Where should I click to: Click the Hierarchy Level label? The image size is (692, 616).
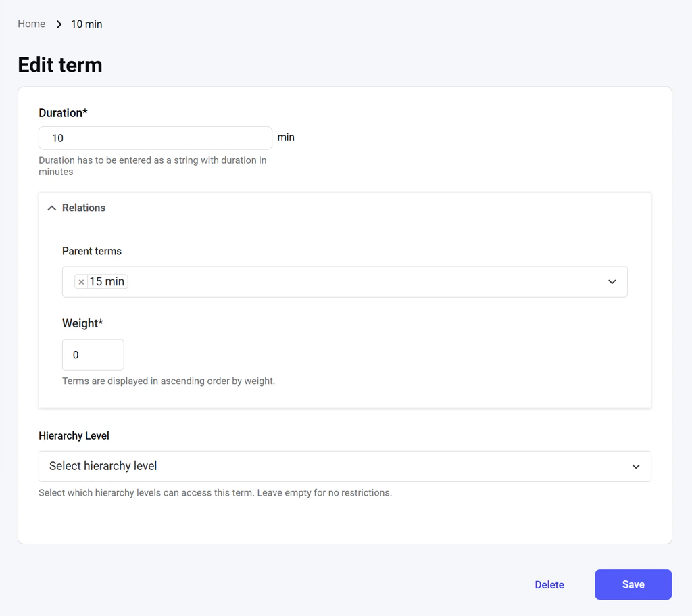[74, 436]
